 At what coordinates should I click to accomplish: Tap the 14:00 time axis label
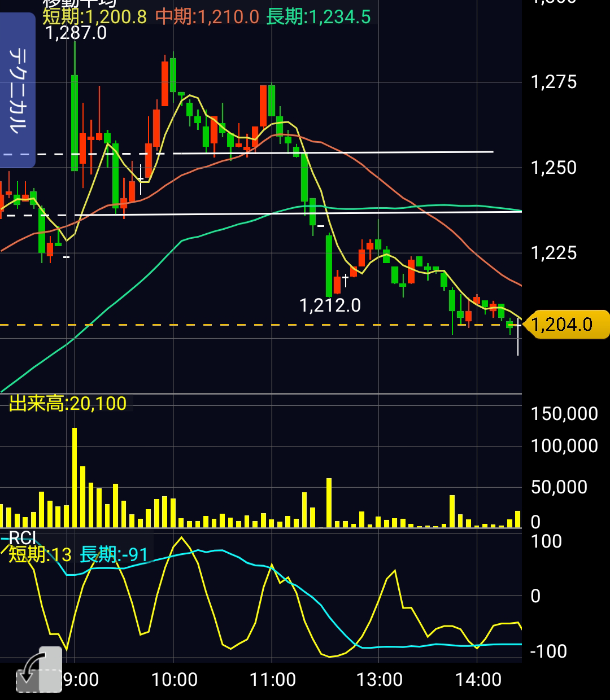click(x=478, y=679)
